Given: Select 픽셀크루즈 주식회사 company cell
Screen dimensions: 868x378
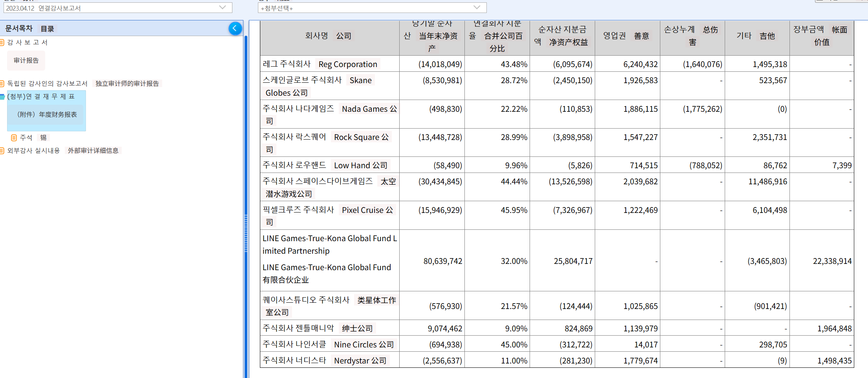Looking at the screenshot, I should point(330,216).
